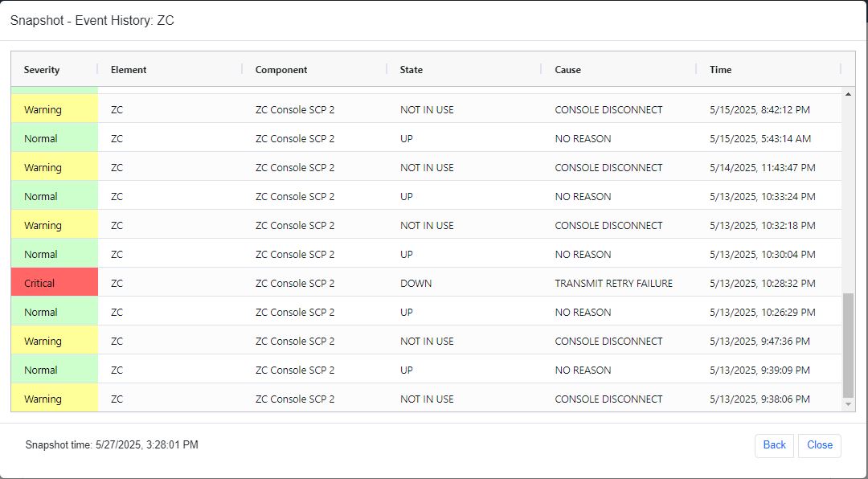Sort by Severity column header
Image resolution: width=868 pixels, height=479 pixels.
point(42,70)
